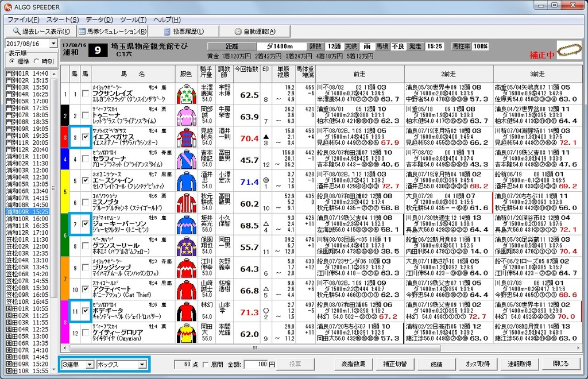The image size is (588, 379).
Task: Toggle the 展開 checkbox
Action: (x=206, y=365)
